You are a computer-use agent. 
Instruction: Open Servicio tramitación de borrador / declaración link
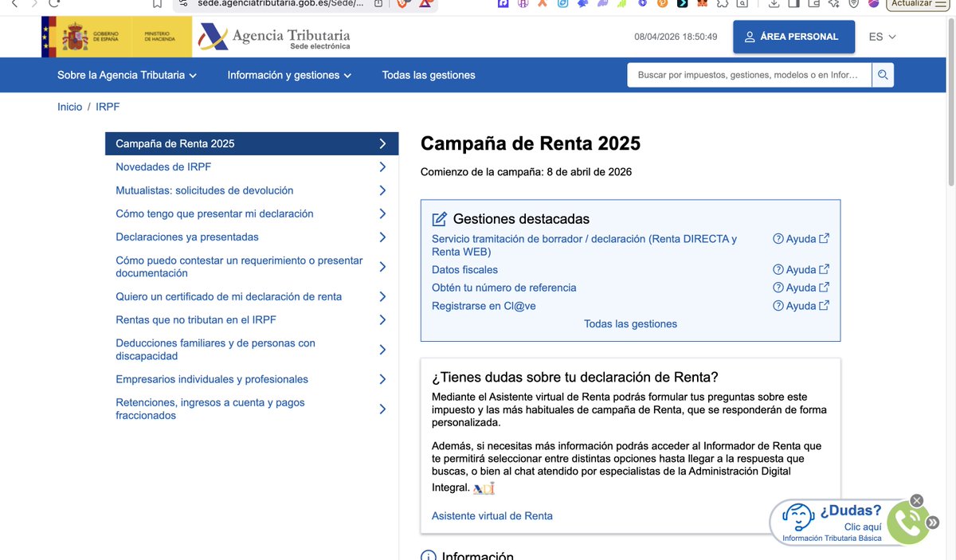point(584,245)
